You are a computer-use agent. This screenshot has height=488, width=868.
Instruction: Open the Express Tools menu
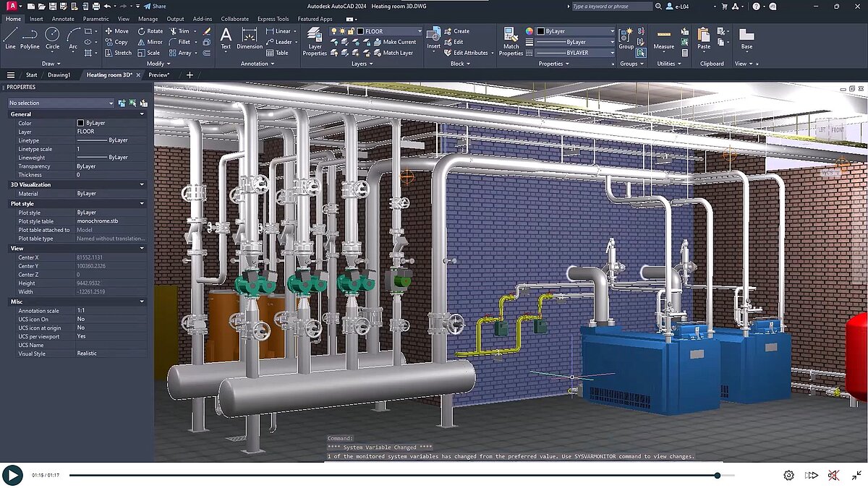[x=273, y=18]
